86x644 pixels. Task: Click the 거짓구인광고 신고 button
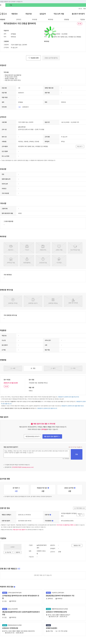(80, 508)
